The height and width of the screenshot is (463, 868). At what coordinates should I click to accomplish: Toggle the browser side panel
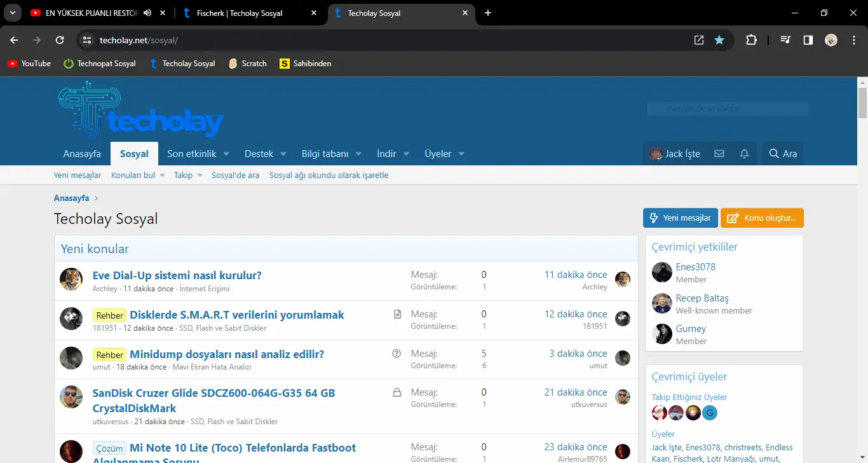pos(808,40)
